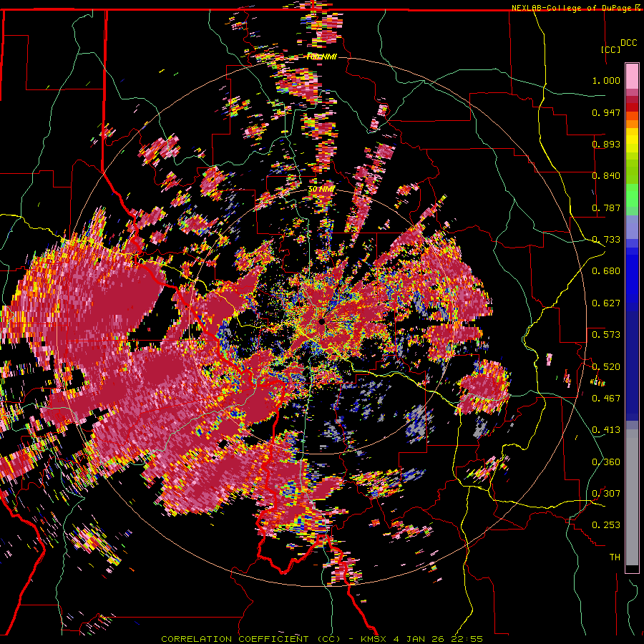Click the CORRELATION COEFFICIENT (CC) caption text
This screenshot has width=644, height=644.
(250, 639)
